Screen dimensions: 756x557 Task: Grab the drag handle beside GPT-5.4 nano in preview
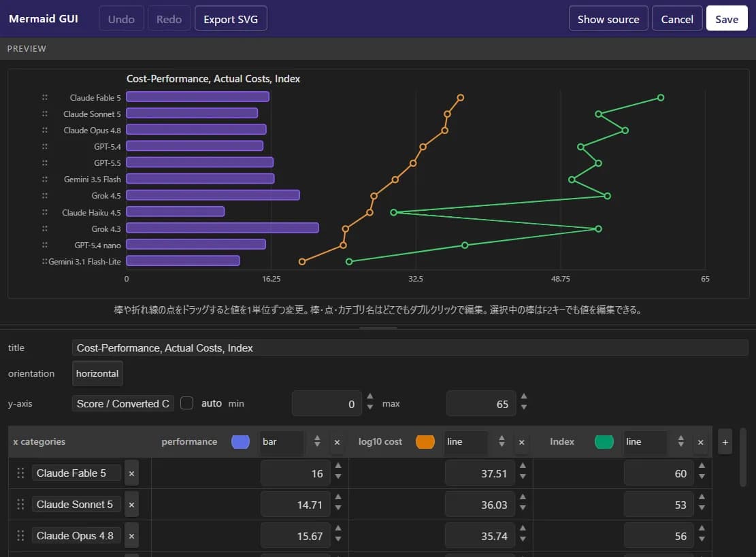45,245
